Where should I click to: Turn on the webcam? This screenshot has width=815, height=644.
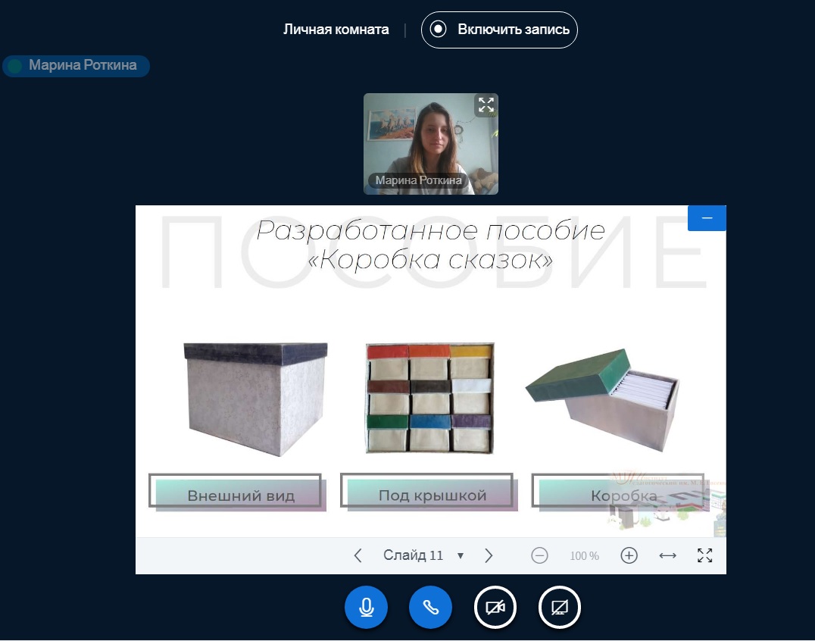pos(495,608)
